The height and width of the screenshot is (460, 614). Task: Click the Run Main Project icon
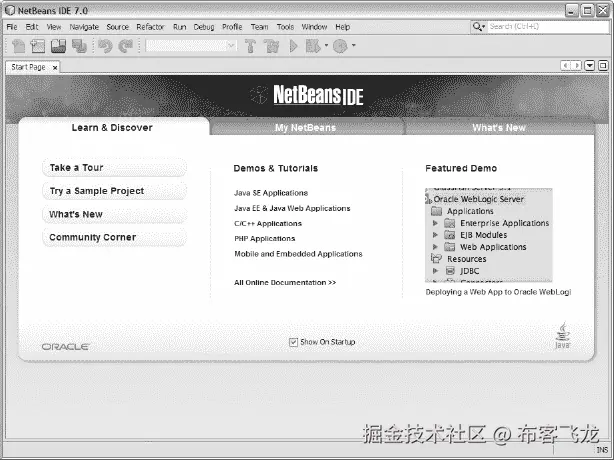click(293, 46)
